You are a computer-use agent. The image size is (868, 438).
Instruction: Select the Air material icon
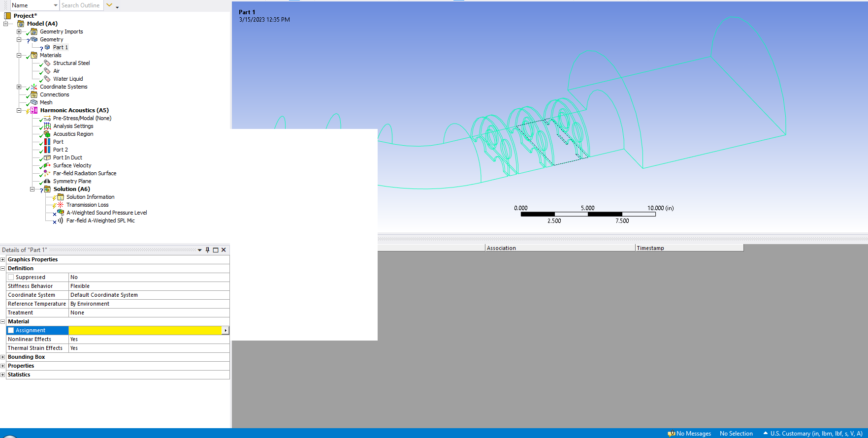pyautogui.click(x=47, y=71)
